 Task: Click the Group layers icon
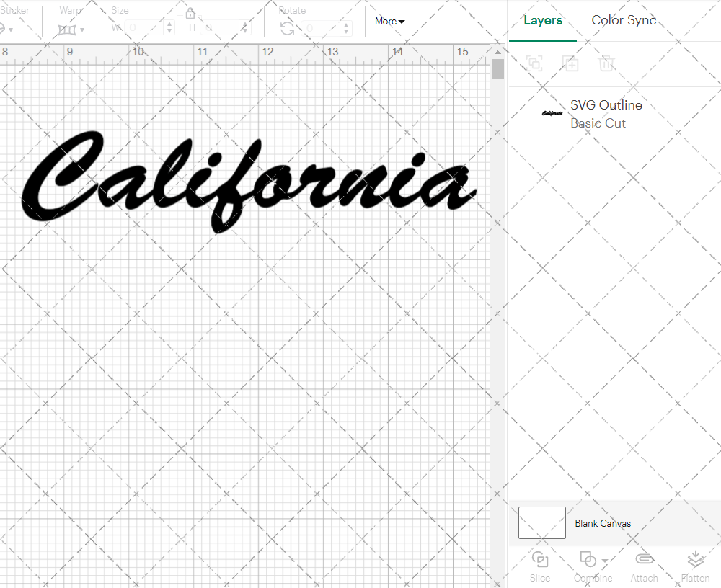pyautogui.click(x=534, y=63)
